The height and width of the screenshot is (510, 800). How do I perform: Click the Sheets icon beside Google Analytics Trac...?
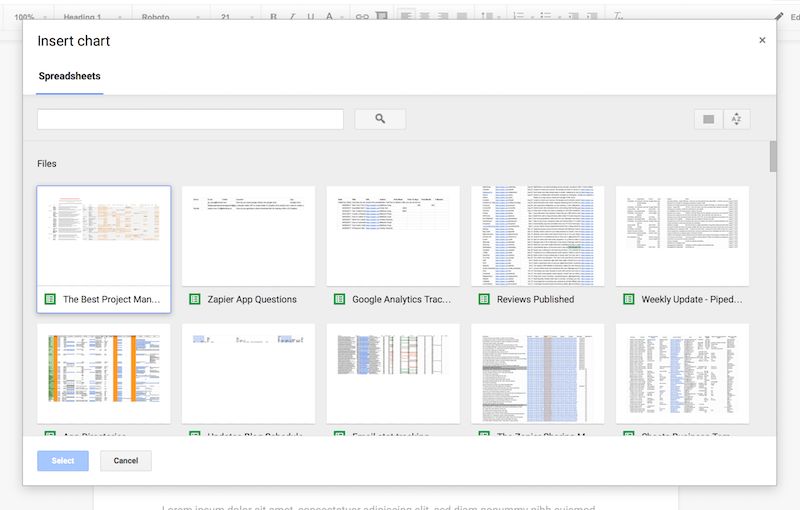tap(339, 299)
